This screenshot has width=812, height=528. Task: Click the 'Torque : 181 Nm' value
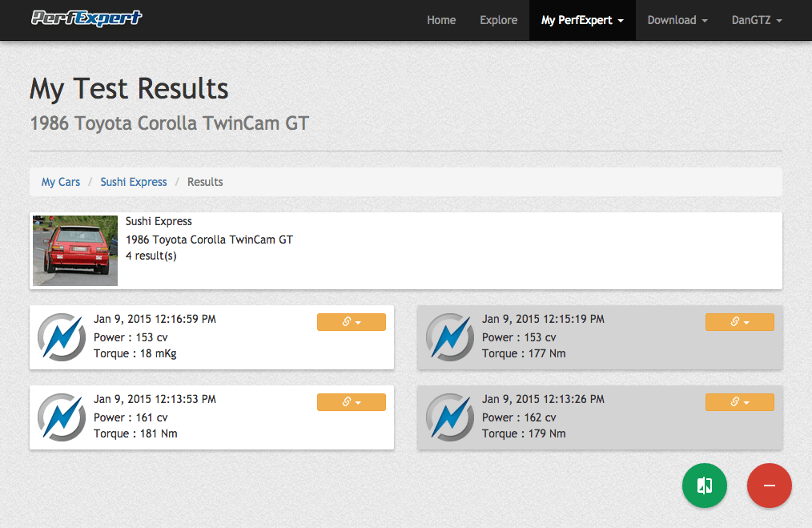135,433
